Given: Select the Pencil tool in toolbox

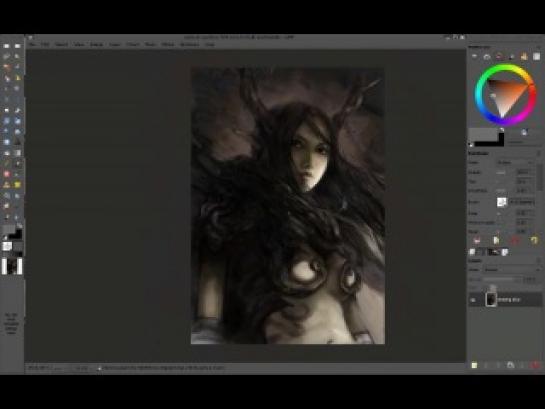Looking at the screenshot, I should click(7, 163).
